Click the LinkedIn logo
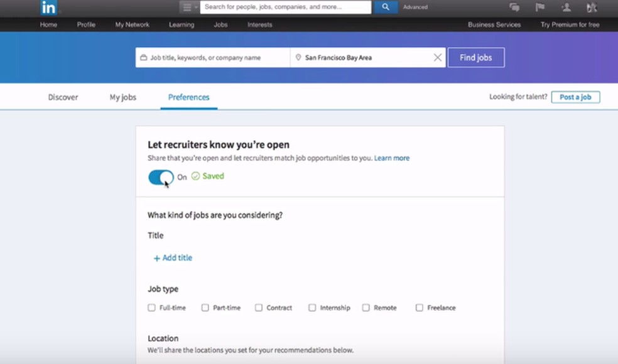The width and height of the screenshot is (618, 364). pyautogui.click(x=49, y=8)
